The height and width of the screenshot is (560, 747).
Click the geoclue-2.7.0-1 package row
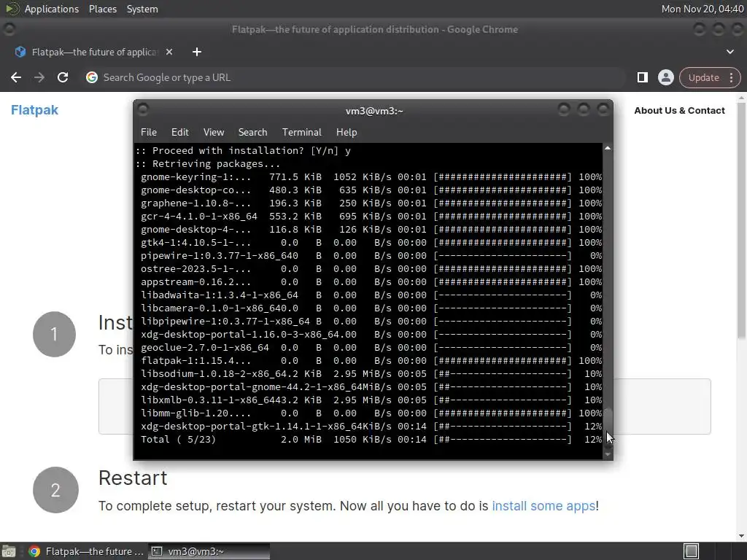tap(371, 348)
